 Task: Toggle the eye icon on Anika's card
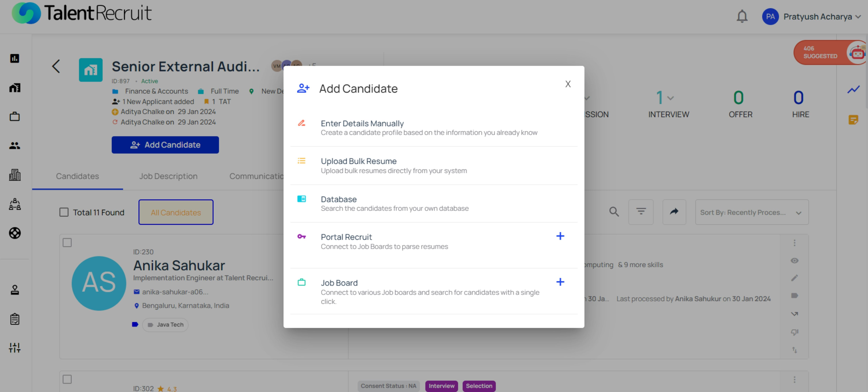click(x=794, y=261)
